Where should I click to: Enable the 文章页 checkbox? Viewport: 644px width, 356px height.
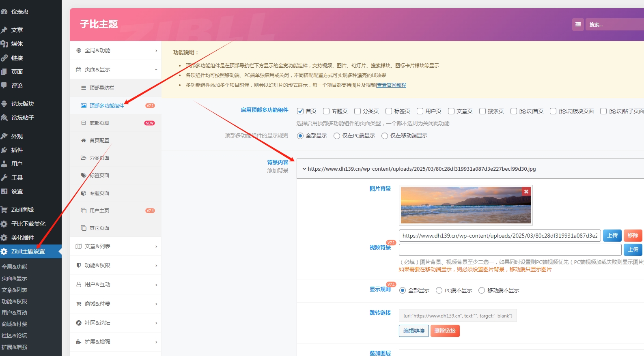click(x=451, y=111)
